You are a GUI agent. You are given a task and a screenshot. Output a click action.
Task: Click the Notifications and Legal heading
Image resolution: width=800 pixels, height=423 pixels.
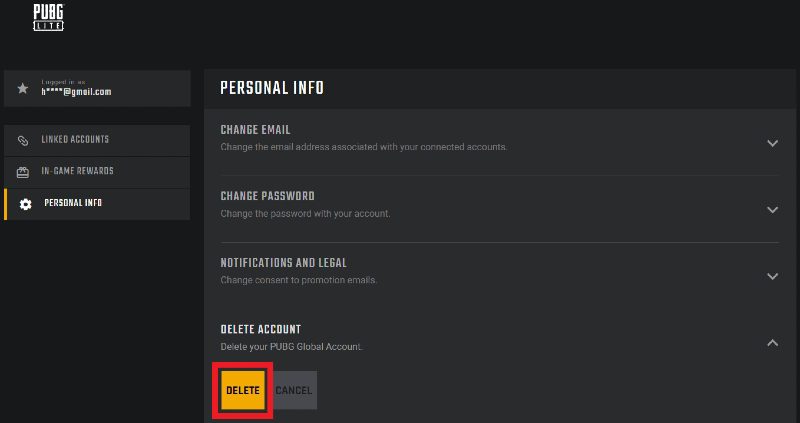click(283, 263)
